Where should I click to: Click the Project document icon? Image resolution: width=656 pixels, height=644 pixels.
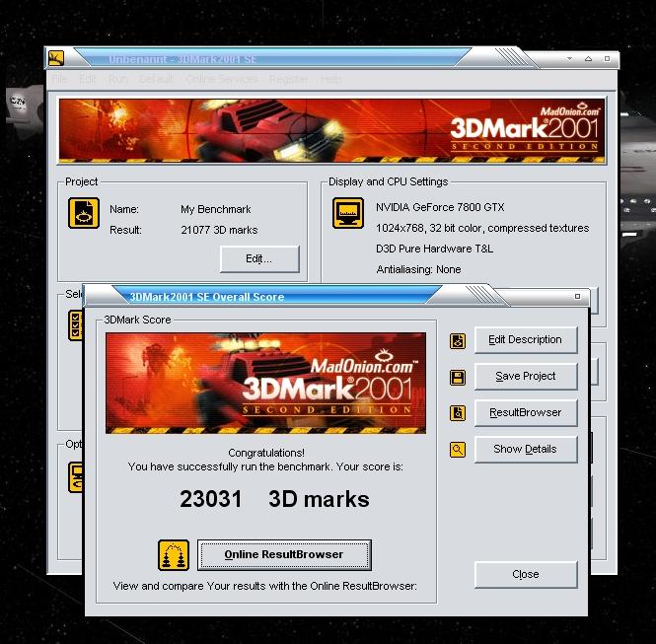(84, 213)
